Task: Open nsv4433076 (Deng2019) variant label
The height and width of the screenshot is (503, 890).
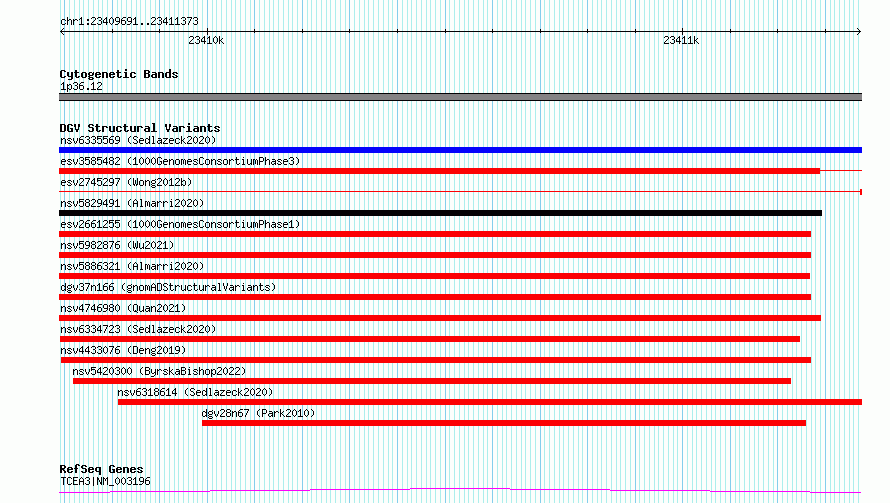Action: (x=123, y=350)
